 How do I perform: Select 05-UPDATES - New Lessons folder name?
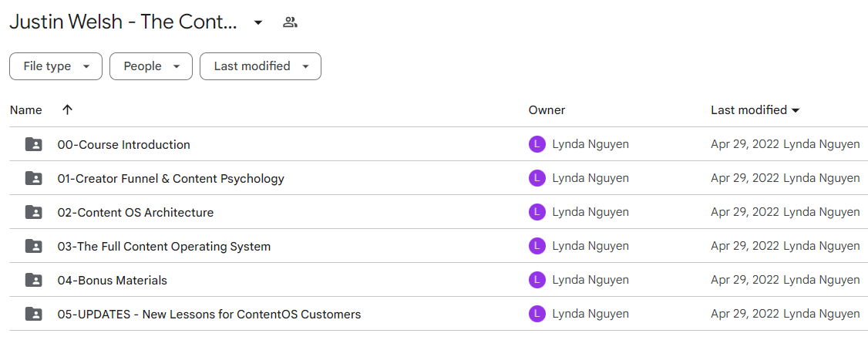click(209, 315)
